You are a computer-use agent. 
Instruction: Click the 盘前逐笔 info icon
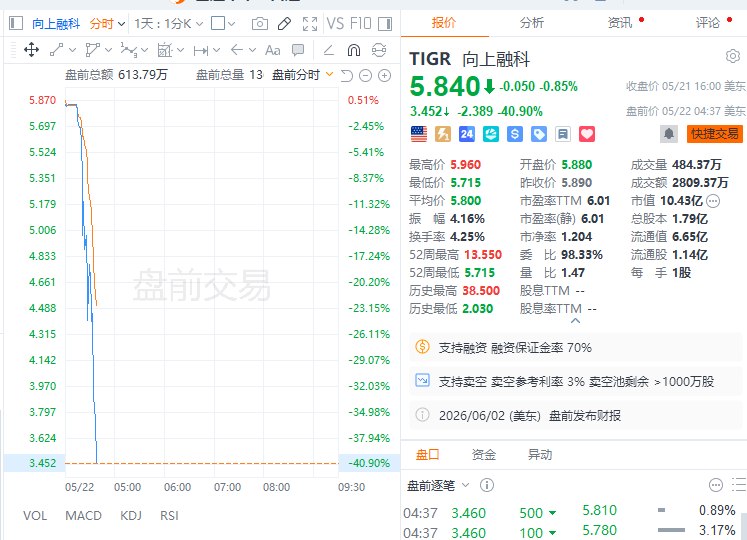click(486, 485)
